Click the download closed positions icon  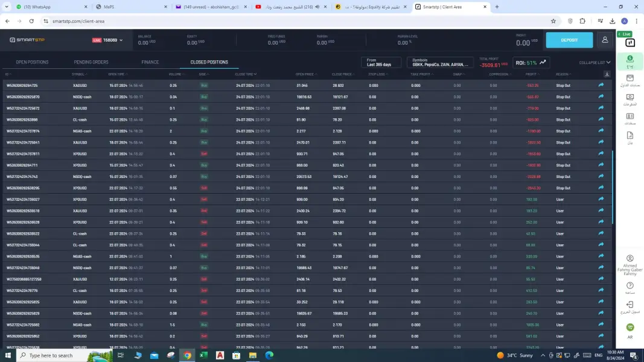coord(607,74)
